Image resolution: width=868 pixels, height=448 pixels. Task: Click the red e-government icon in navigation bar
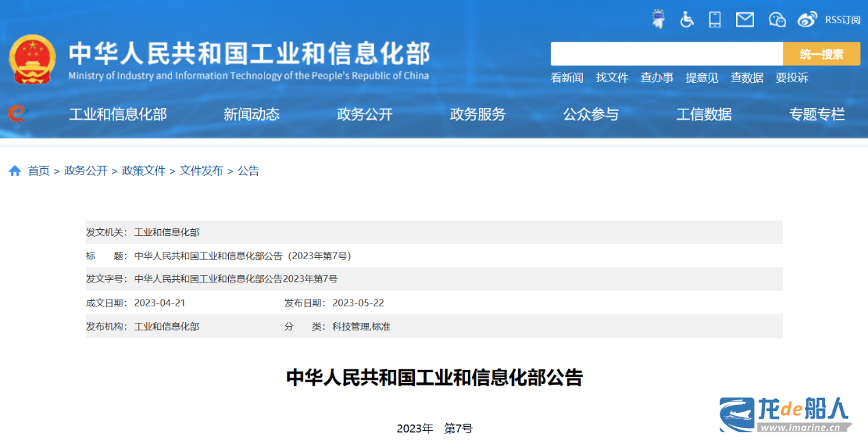17,114
